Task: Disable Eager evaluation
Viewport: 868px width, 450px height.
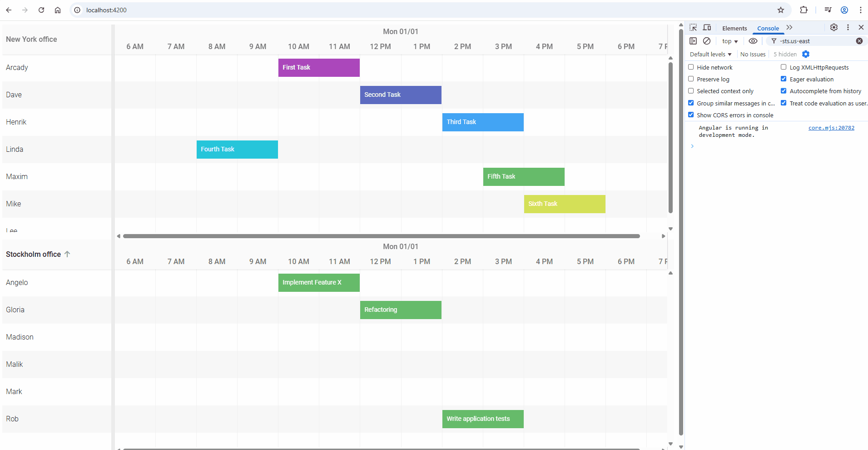Action: click(x=784, y=78)
